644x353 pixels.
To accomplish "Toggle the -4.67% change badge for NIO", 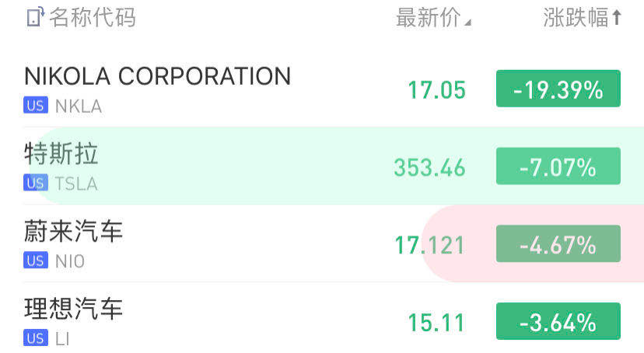I will click(558, 244).
